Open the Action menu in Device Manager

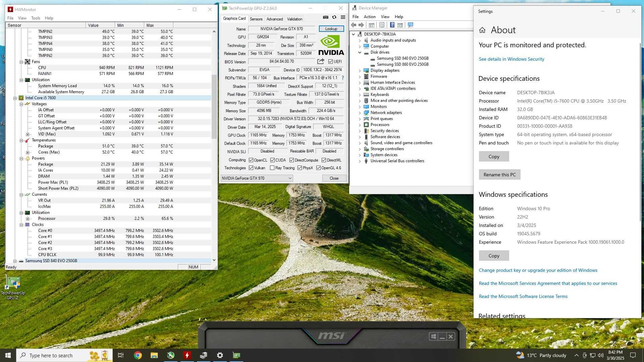[370, 17]
